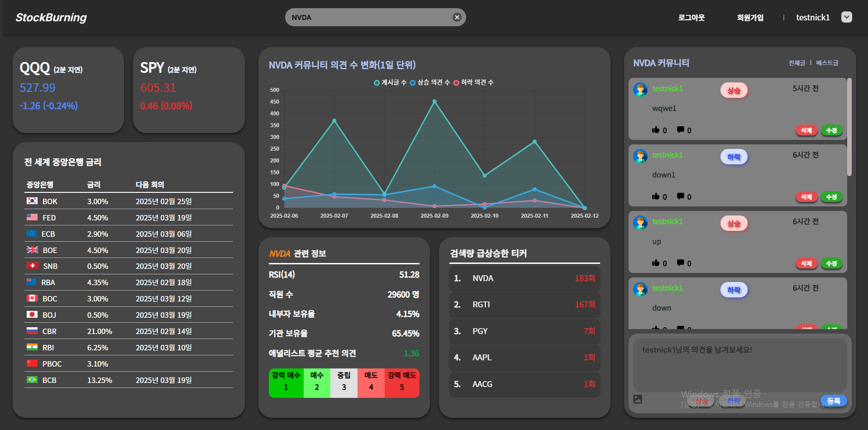
Task: Select 하락 opinion toggle below comment box
Action: (x=733, y=401)
